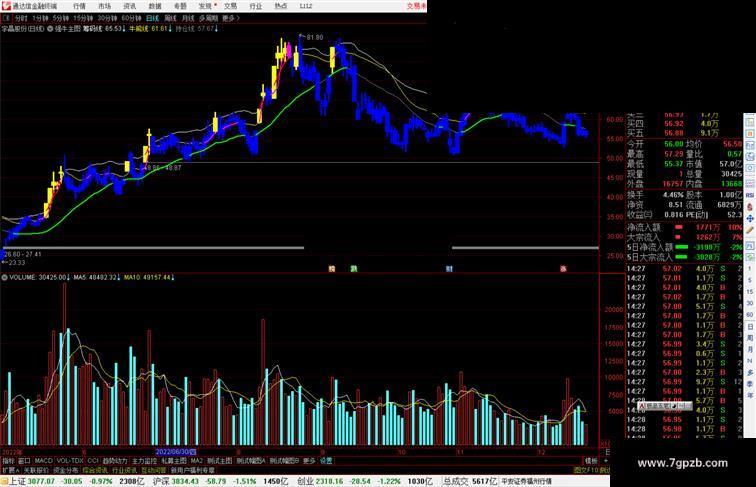Select 60-minute period in right sidebar
756x487 pixels.
point(750,315)
